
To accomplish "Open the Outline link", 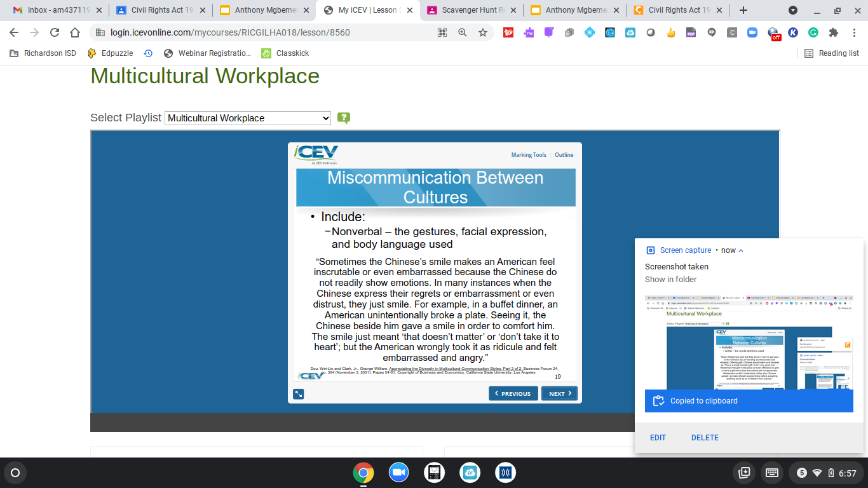I will tap(564, 155).
